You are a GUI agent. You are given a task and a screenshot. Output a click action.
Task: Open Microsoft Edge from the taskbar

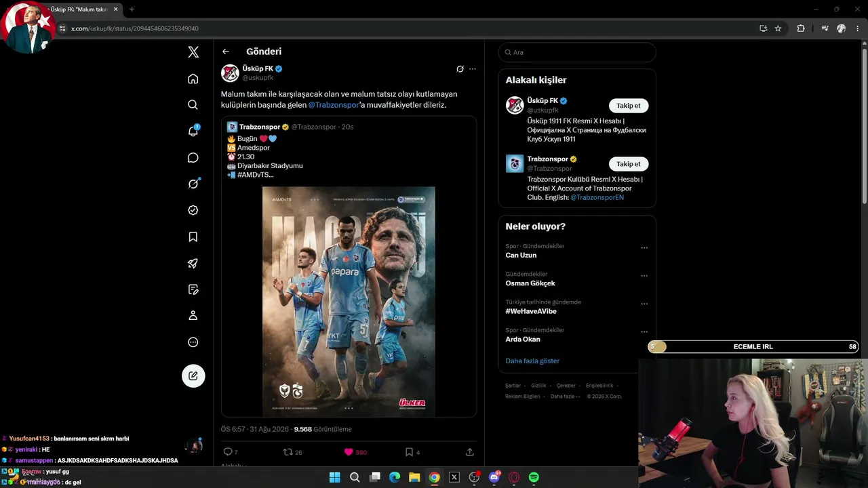395,477
